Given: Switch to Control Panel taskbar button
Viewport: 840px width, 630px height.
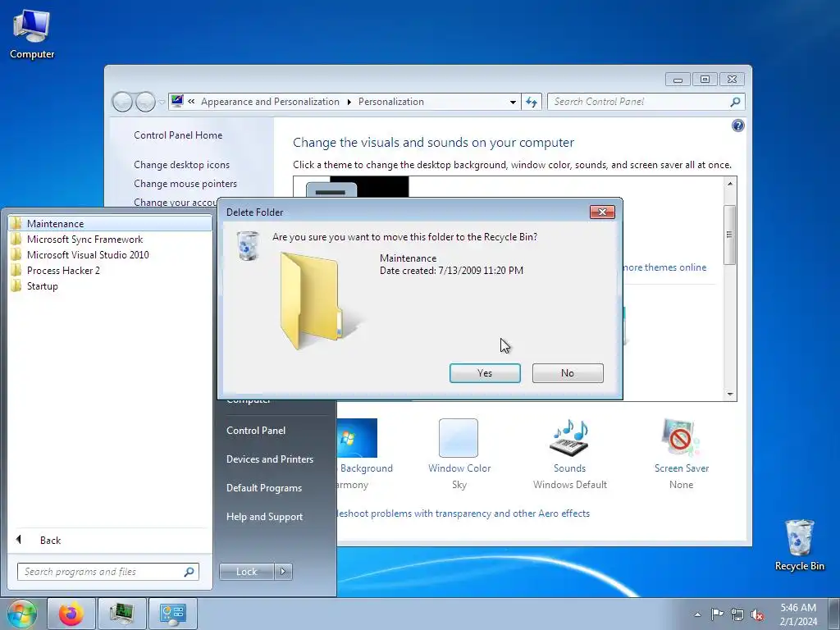Looking at the screenshot, I should tap(172, 614).
